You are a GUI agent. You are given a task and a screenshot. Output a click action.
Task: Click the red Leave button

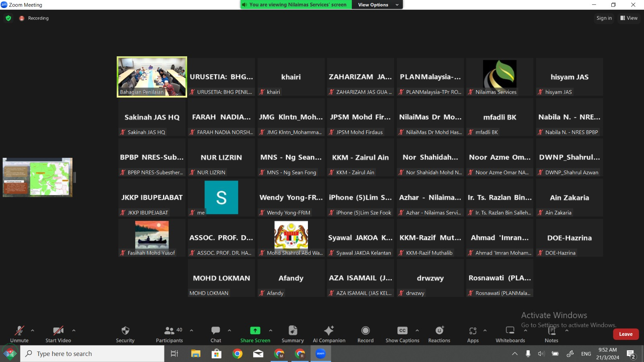coord(626,334)
